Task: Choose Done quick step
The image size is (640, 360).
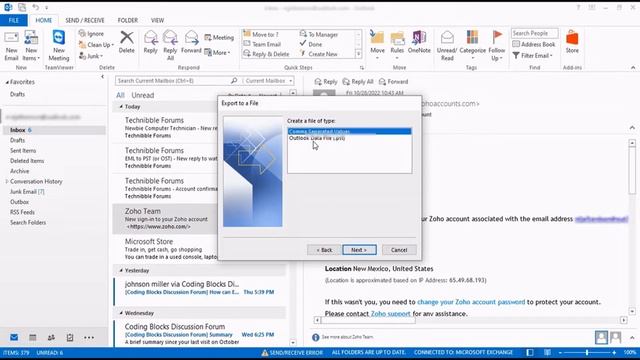Action: coord(311,44)
